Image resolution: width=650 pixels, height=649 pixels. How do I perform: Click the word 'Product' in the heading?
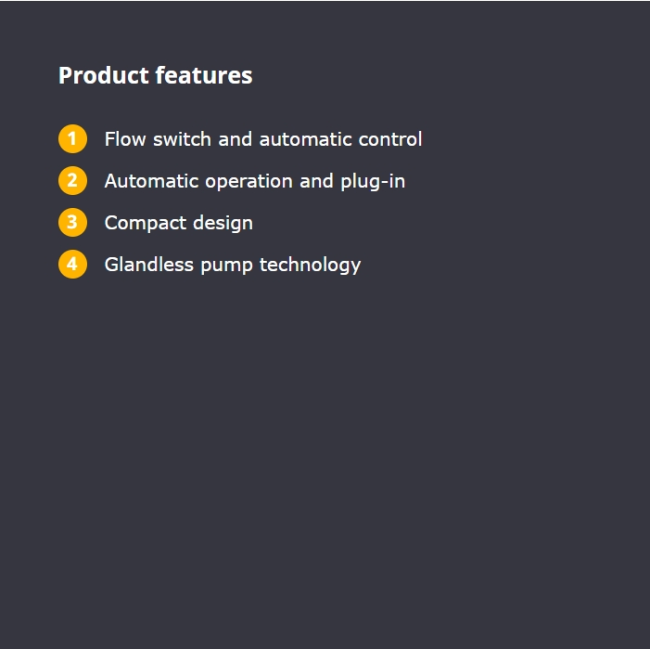104,75
